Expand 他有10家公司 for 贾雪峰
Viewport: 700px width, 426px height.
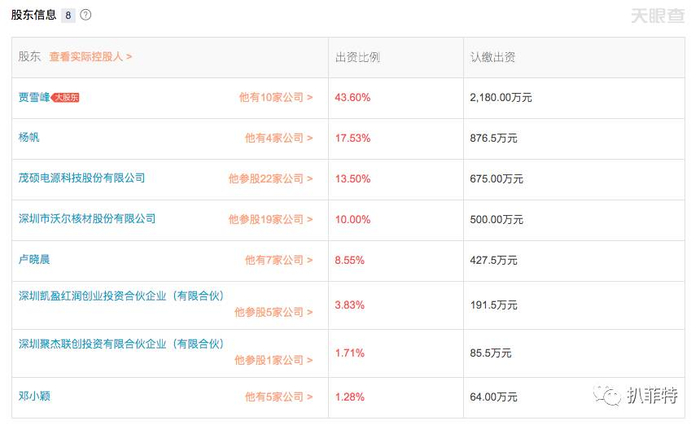(275, 98)
